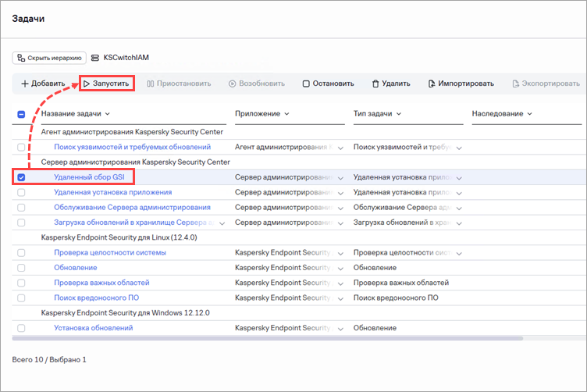Screen dimensions: 587x392
Task: Open the Приложение column dropdown
Action: pyautogui.click(x=286, y=114)
